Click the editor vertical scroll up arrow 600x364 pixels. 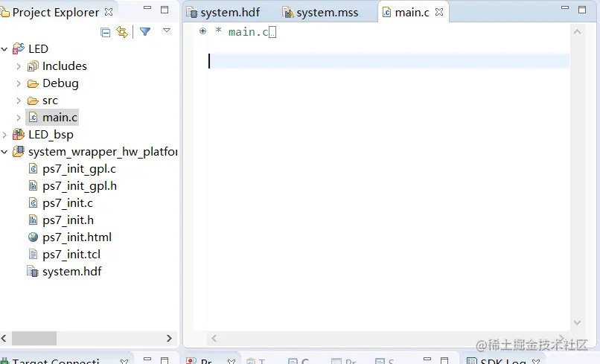click(x=577, y=32)
